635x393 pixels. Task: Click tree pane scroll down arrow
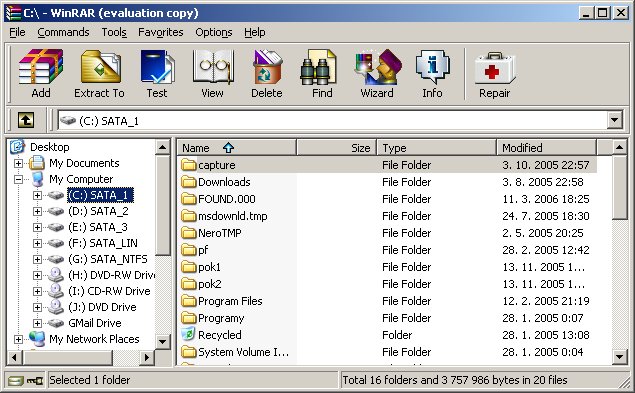click(x=162, y=341)
